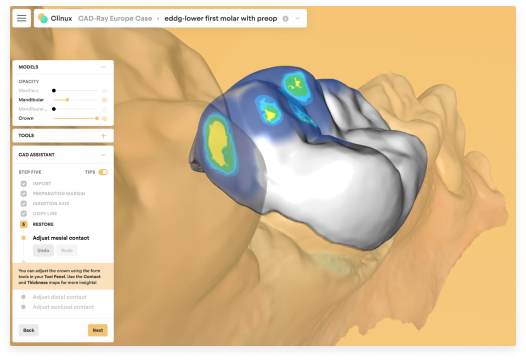Click the Insertion Axis step checkmark
Image resolution: width=526 pixels, height=360 pixels.
click(23, 203)
